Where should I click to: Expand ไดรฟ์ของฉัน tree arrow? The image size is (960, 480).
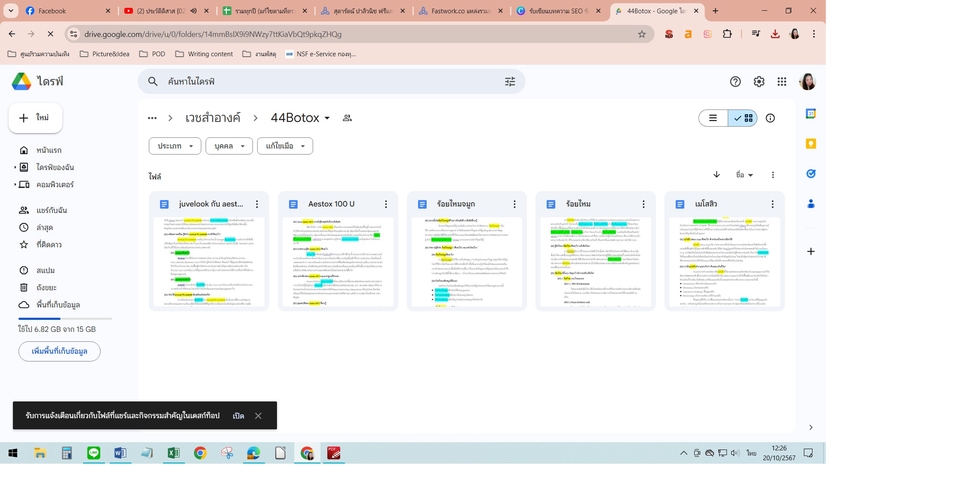(15, 167)
